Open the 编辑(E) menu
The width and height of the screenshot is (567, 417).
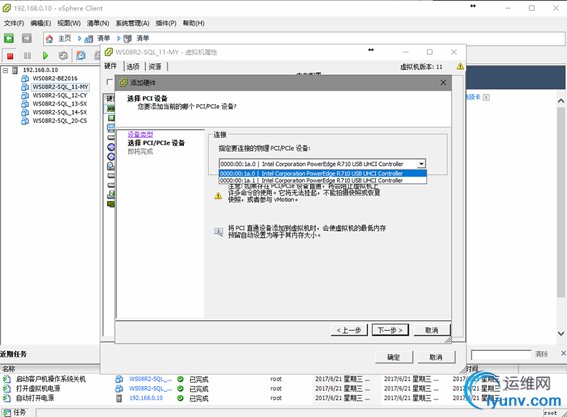(x=40, y=23)
